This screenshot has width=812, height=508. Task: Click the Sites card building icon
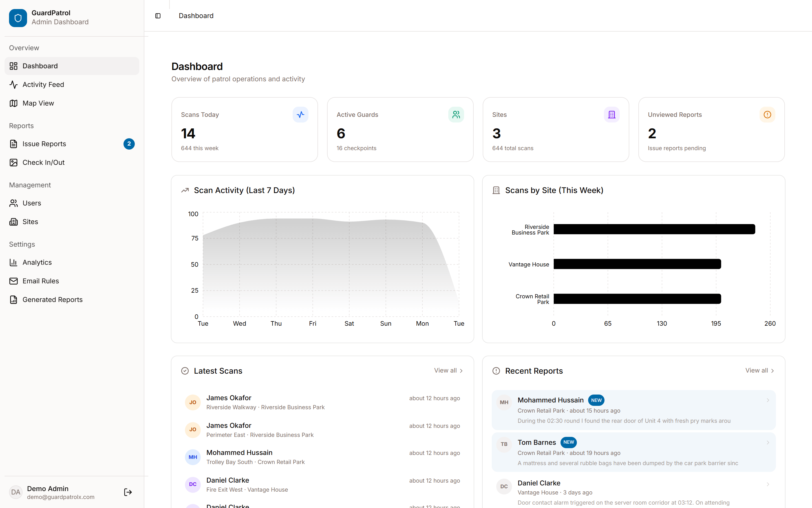pyautogui.click(x=612, y=115)
